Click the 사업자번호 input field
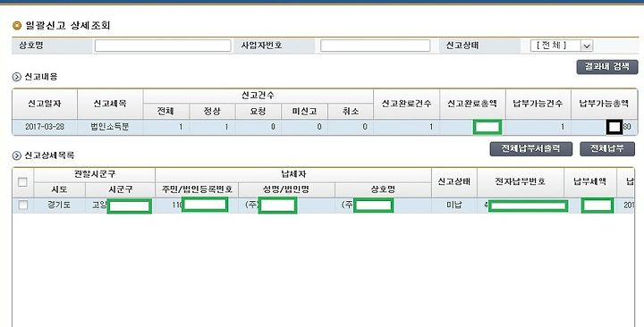644x327 pixels. [x=375, y=46]
